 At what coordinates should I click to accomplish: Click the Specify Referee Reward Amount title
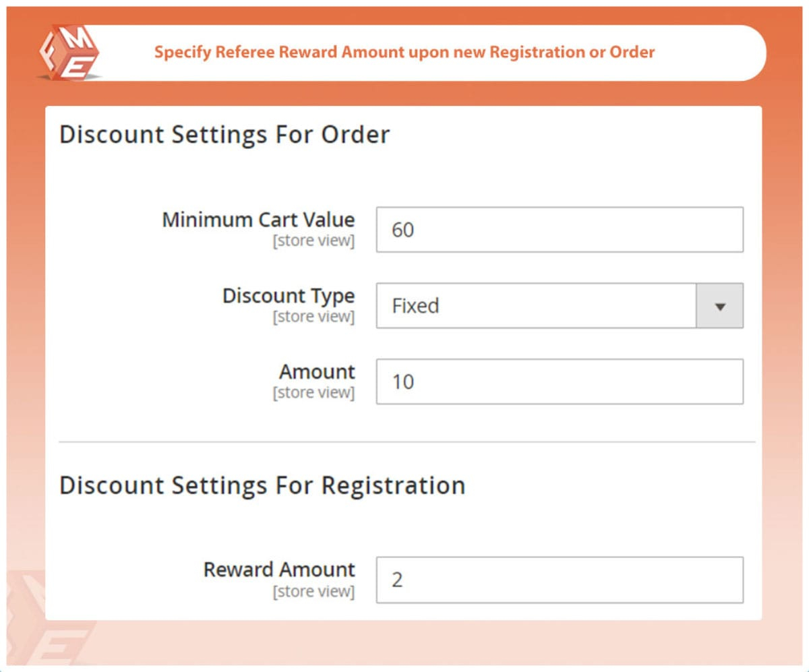404,53
